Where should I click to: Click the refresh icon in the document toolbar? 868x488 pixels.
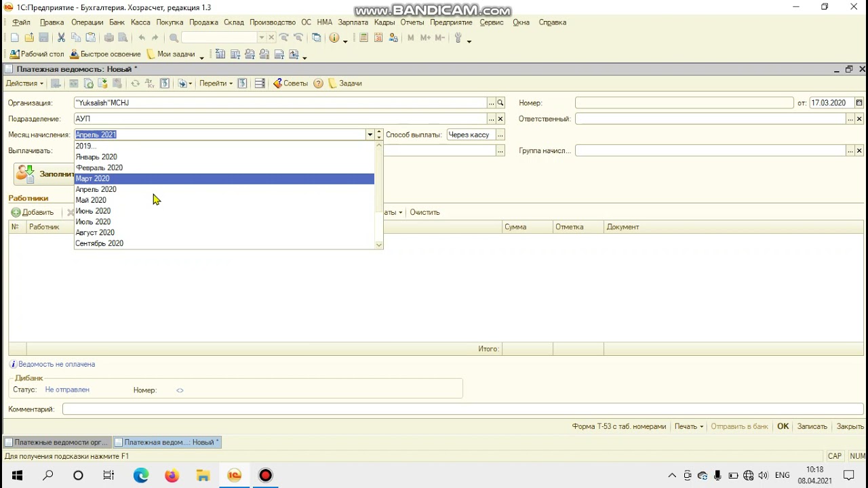pos(135,83)
